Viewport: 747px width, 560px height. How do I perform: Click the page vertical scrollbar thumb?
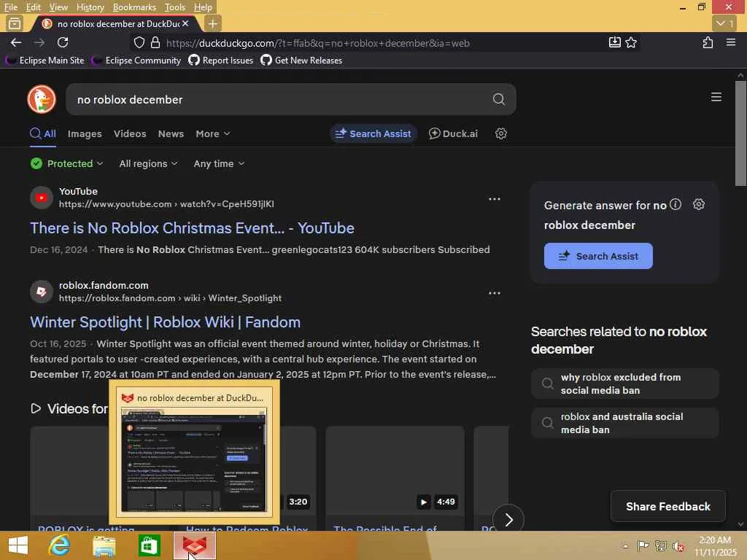pyautogui.click(x=740, y=133)
